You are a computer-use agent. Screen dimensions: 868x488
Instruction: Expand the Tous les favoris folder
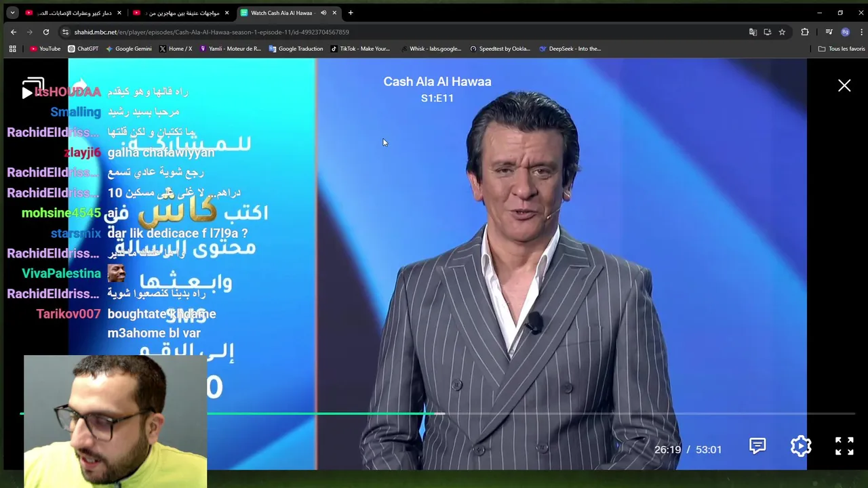pos(842,49)
